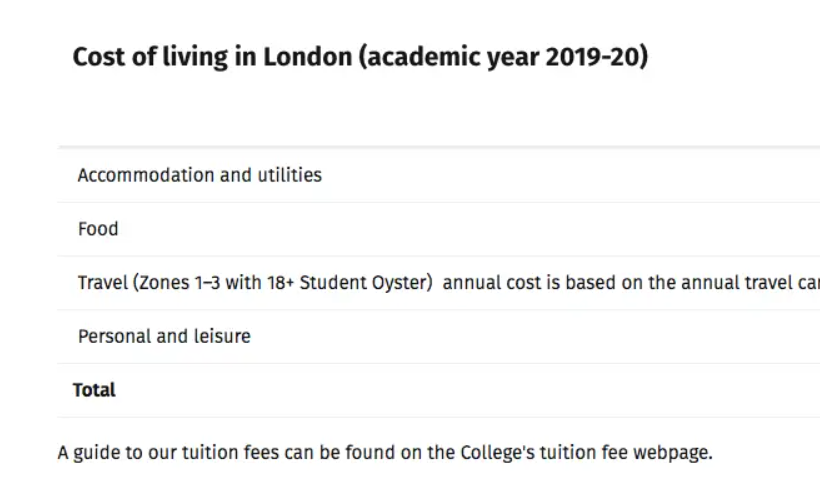Image resolution: width=820 pixels, height=499 pixels.
Task: Click the '(academic year 2019-20)' heading text
Action: click(503, 57)
